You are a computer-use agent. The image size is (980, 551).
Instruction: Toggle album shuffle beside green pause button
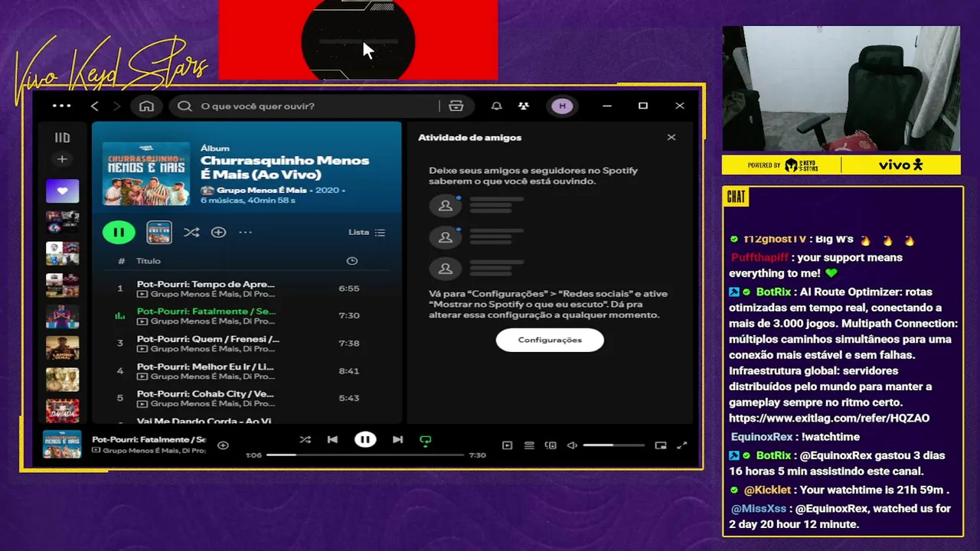coord(191,232)
